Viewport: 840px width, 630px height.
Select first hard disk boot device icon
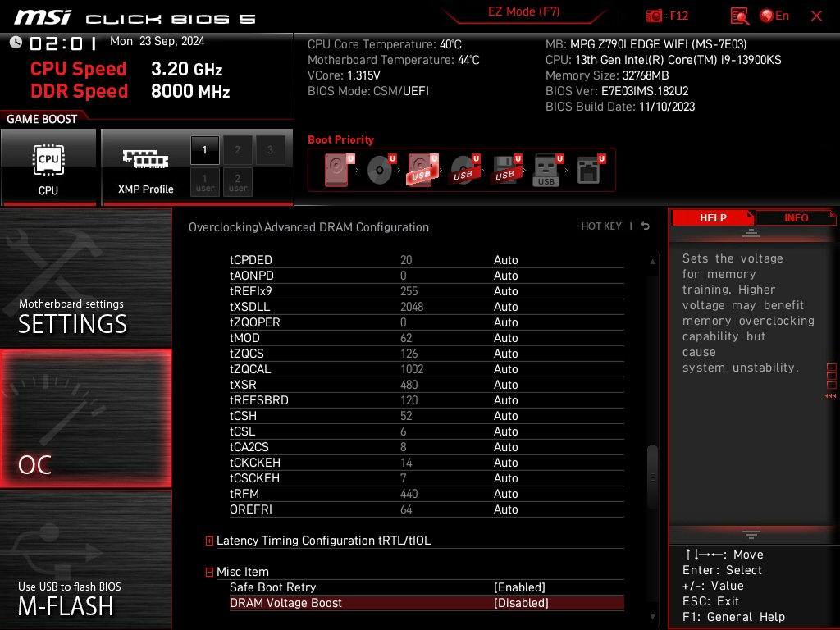click(x=337, y=169)
